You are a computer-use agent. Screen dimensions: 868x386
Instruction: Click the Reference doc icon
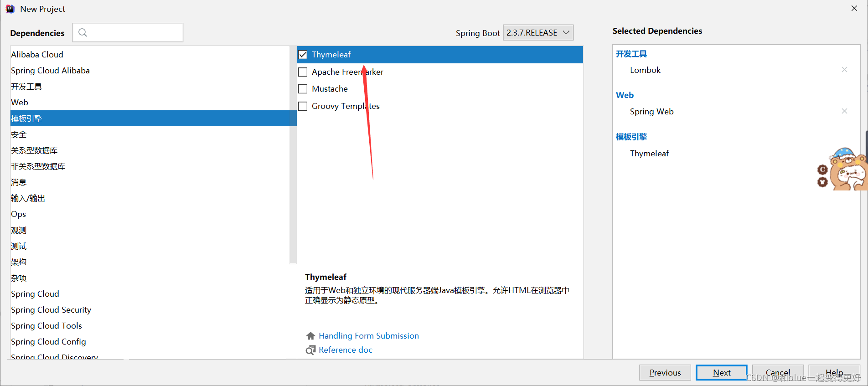(x=310, y=350)
